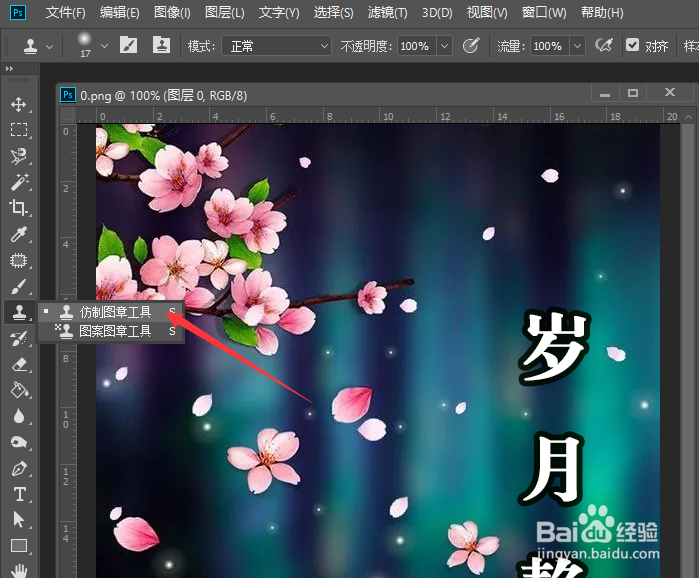Open the File (文件) menu
This screenshot has height=578, width=699.
[x=66, y=12]
